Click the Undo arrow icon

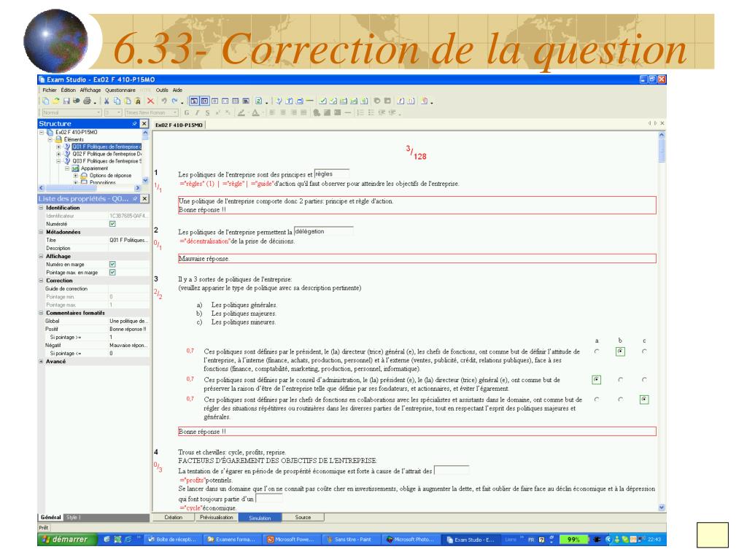[164, 101]
